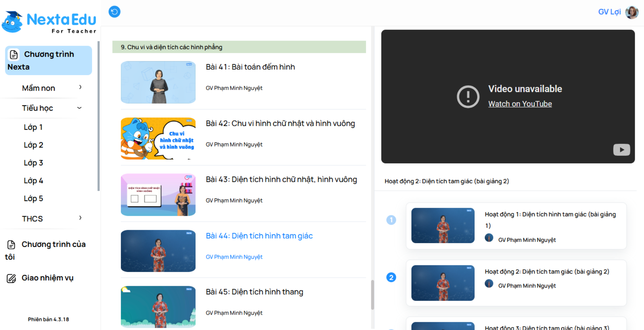This screenshot has width=644, height=330.
Task: Open Bài 42 Chu vi thumbnail
Action: pos(158,139)
